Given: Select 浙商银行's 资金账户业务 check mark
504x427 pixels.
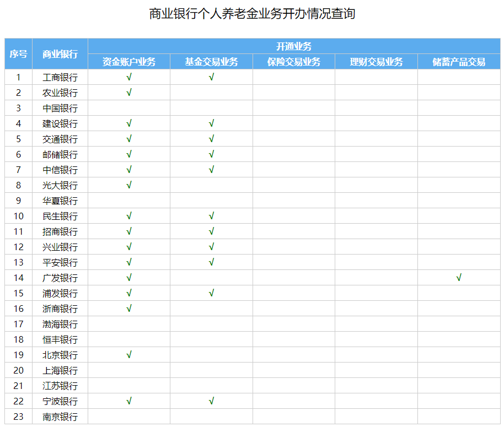Looking at the screenshot, I should tap(129, 308).
